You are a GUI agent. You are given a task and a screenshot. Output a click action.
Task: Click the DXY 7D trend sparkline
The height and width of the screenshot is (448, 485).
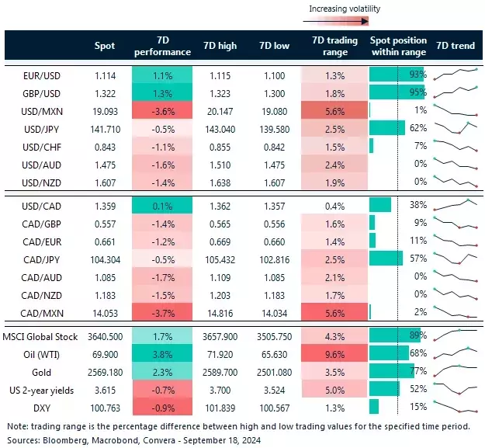pyautogui.click(x=455, y=407)
